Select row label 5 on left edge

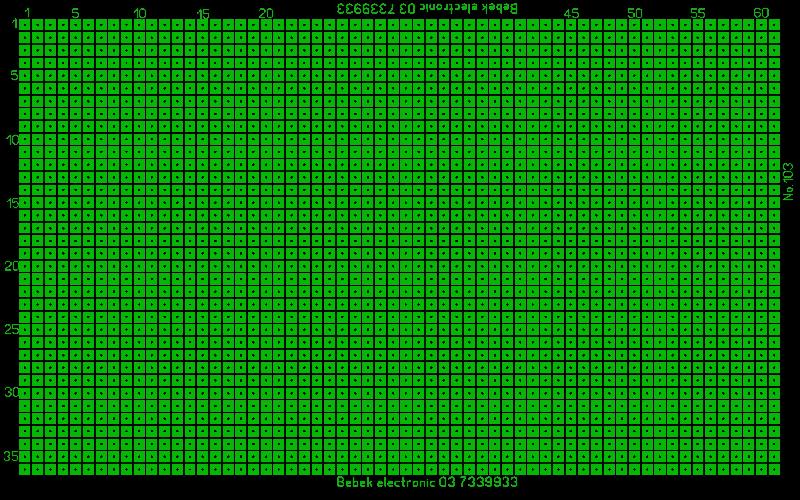[x=13, y=75]
